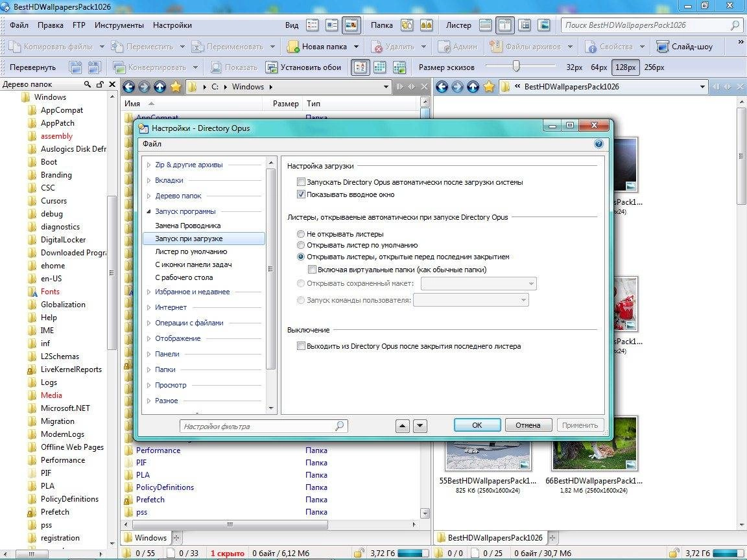This screenshot has height=560, width=747.
Task: Go back in left Windows pane
Action: tap(128, 87)
